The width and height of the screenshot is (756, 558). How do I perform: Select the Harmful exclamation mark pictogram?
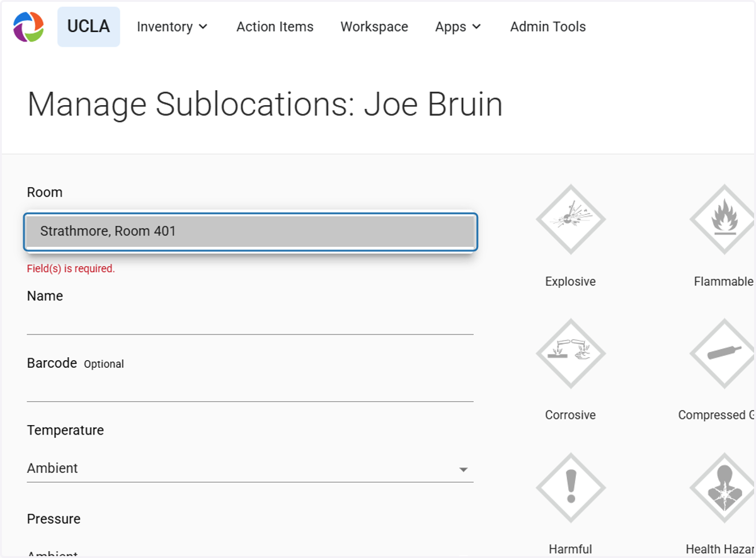[x=571, y=487]
